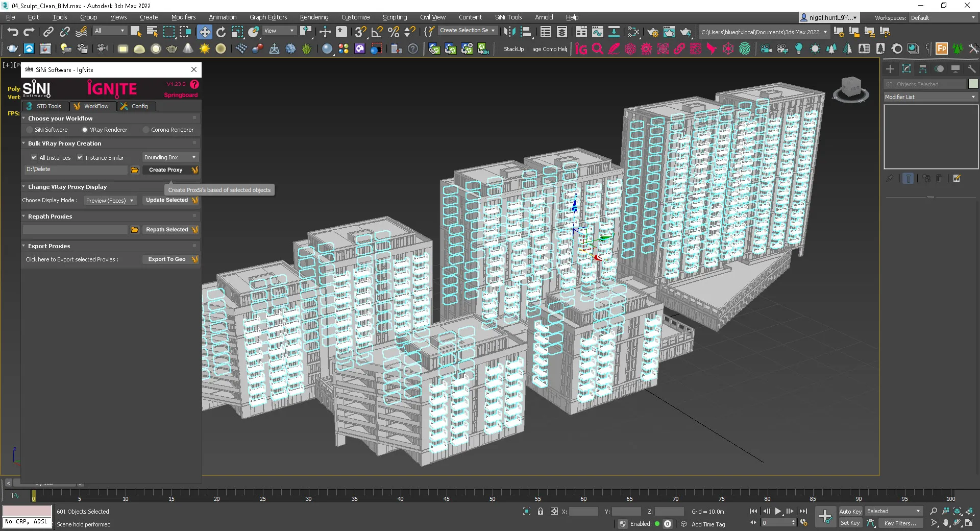The width and height of the screenshot is (980, 531).
Task: Expand the Preview (Faces) display mode dropdown
Action: point(110,201)
